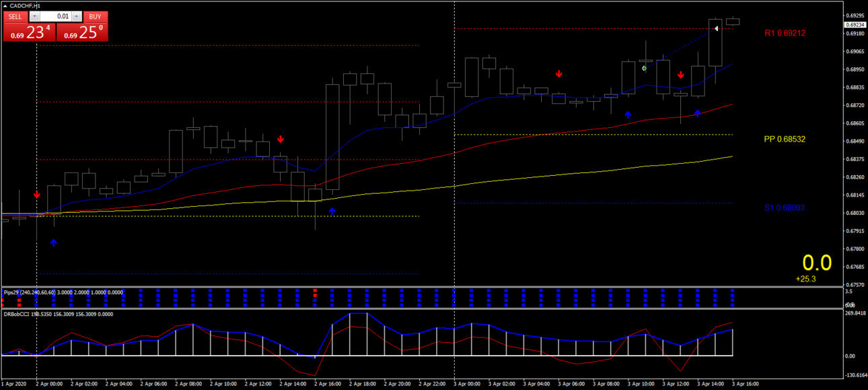868x390 pixels.
Task: Click the 0.68030 price scale label
Action: (x=856, y=213)
